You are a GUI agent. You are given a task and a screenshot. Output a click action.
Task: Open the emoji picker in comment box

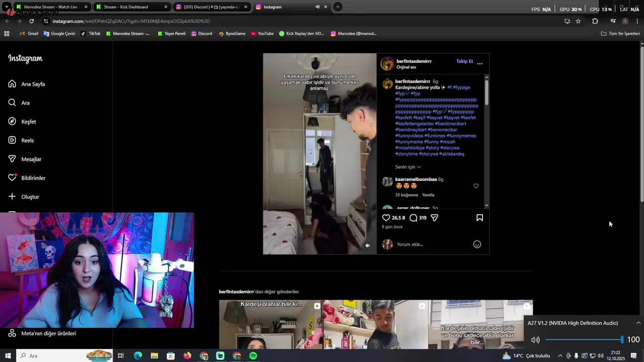click(x=477, y=244)
